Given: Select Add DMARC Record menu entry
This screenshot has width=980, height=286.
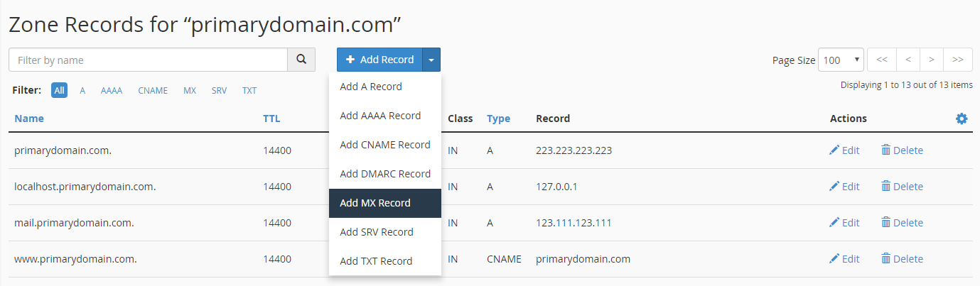Looking at the screenshot, I should point(385,174).
